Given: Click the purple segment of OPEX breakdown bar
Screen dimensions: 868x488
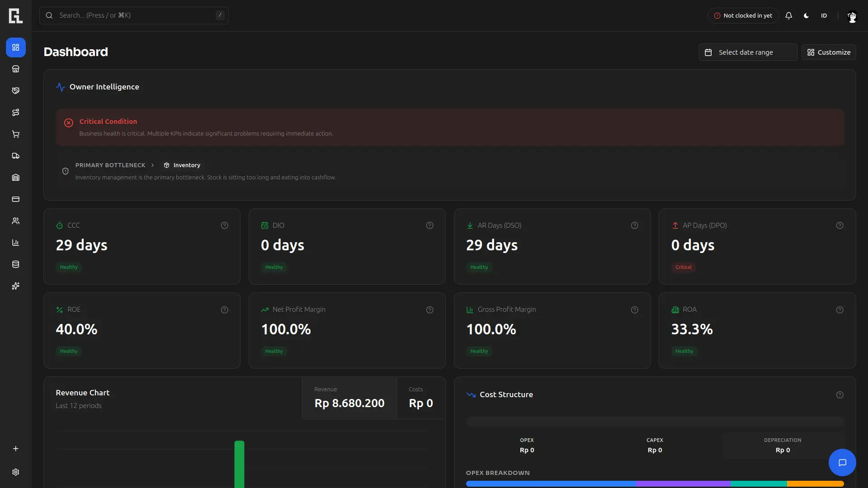Looking at the screenshot, I should (683, 484).
